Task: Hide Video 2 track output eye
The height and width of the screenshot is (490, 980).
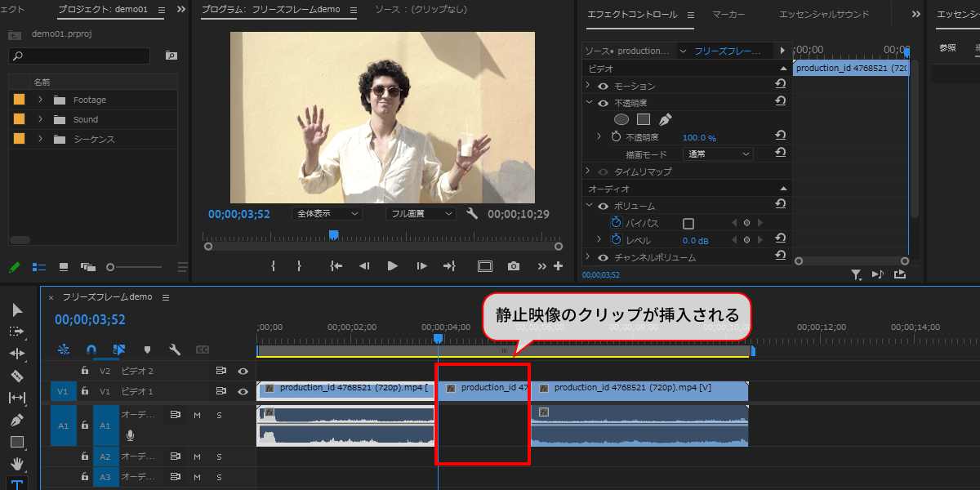Action: tap(243, 371)
